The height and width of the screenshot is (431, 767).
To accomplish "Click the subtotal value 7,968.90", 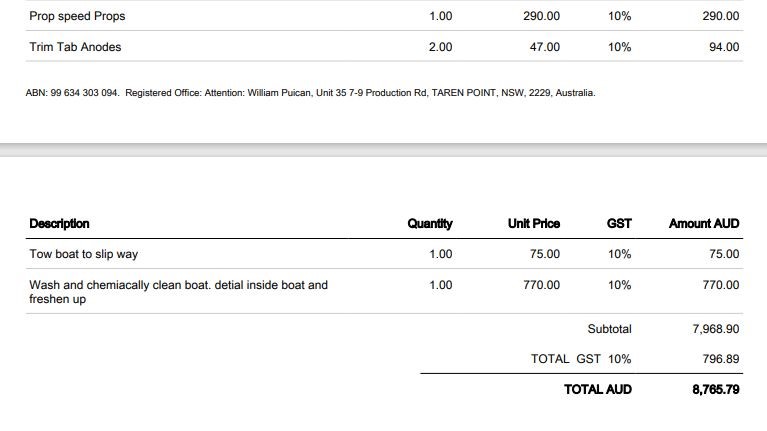I will (716, 328).
